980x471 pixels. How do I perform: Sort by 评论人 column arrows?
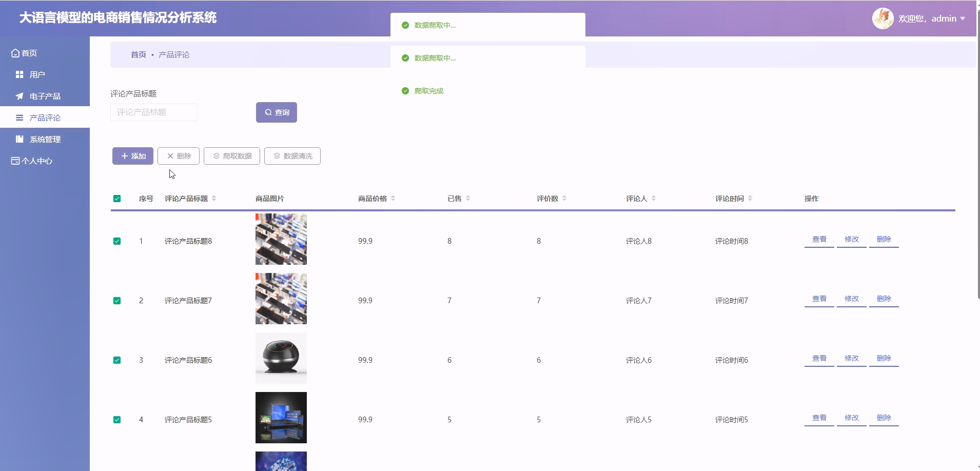(654, 199)
